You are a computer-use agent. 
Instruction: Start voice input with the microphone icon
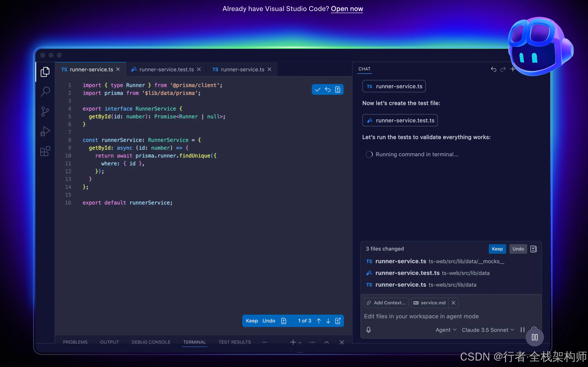[x=368, y=330]
